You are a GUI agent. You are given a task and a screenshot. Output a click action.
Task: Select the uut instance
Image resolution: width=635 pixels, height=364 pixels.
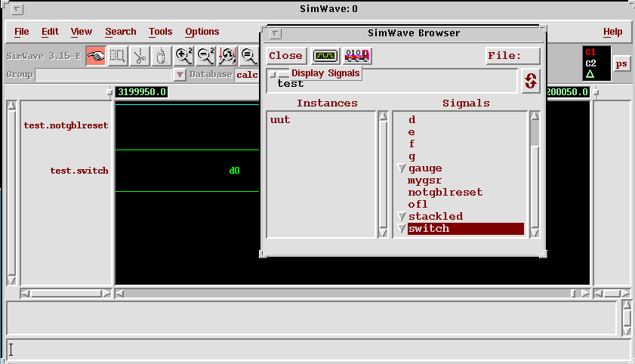tap(280, 120)
